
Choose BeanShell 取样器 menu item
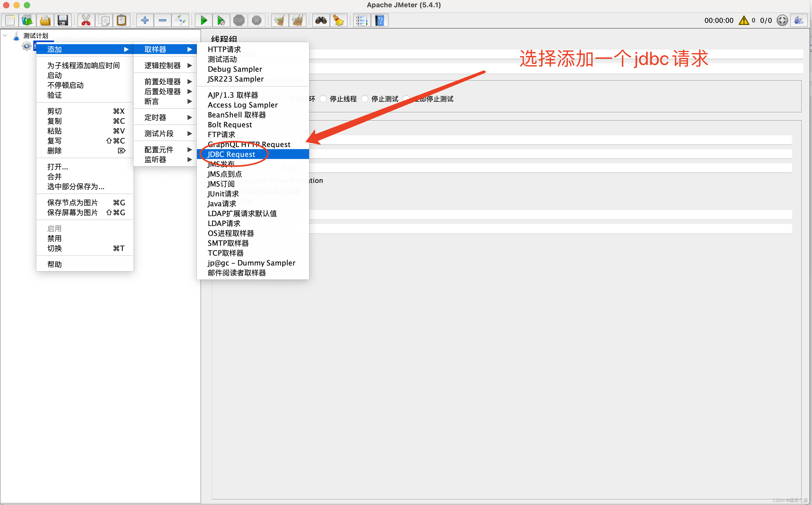(253, 115)
